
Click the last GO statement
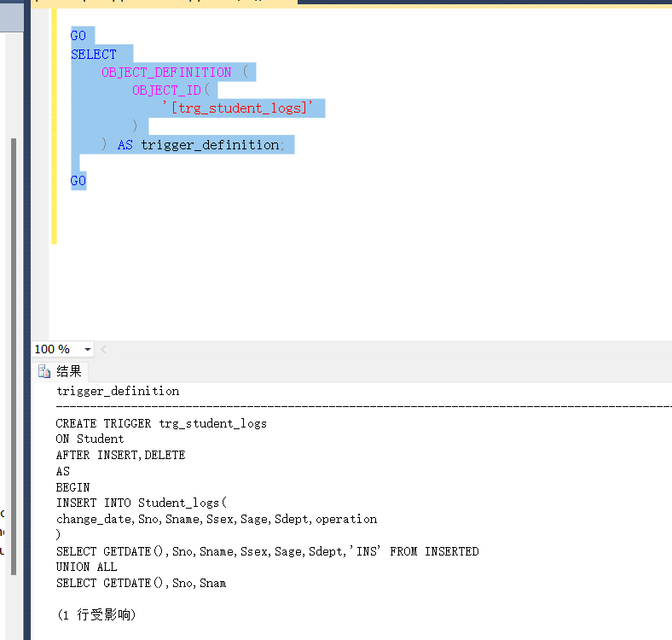point(78,181)
